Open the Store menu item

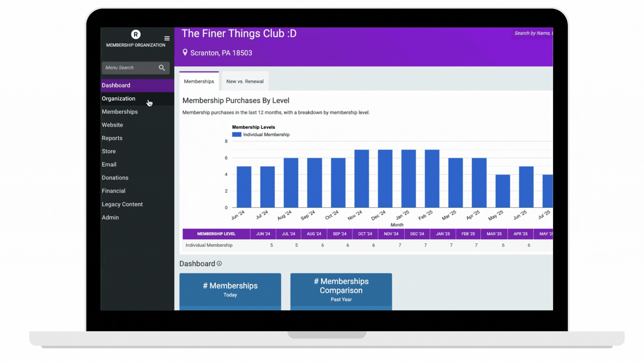click(137, 151)
